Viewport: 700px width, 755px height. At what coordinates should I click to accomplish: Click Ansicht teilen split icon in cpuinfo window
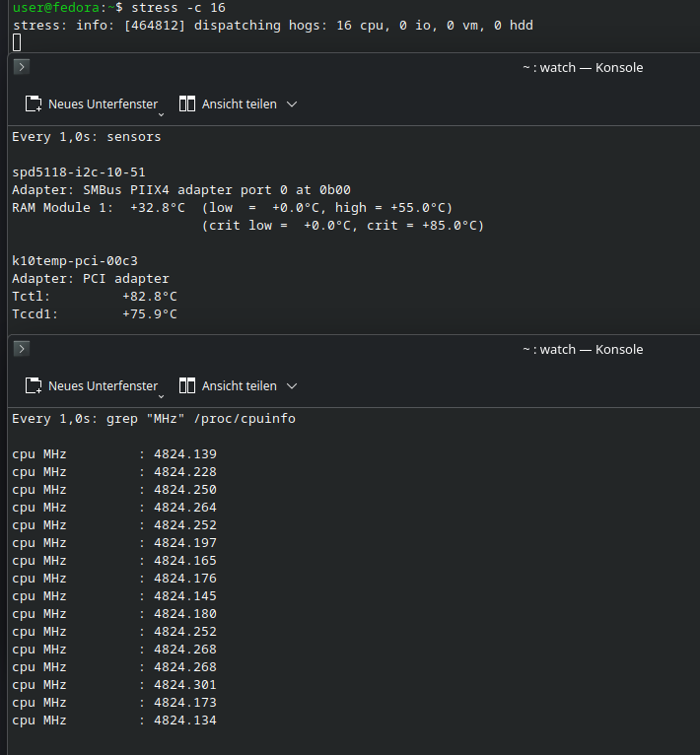(187, 385)
